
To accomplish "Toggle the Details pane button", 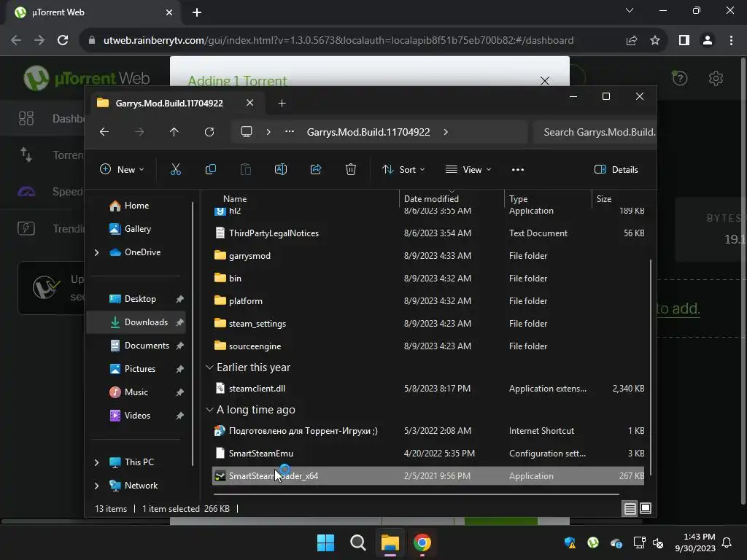I will [x=616, y=169].
